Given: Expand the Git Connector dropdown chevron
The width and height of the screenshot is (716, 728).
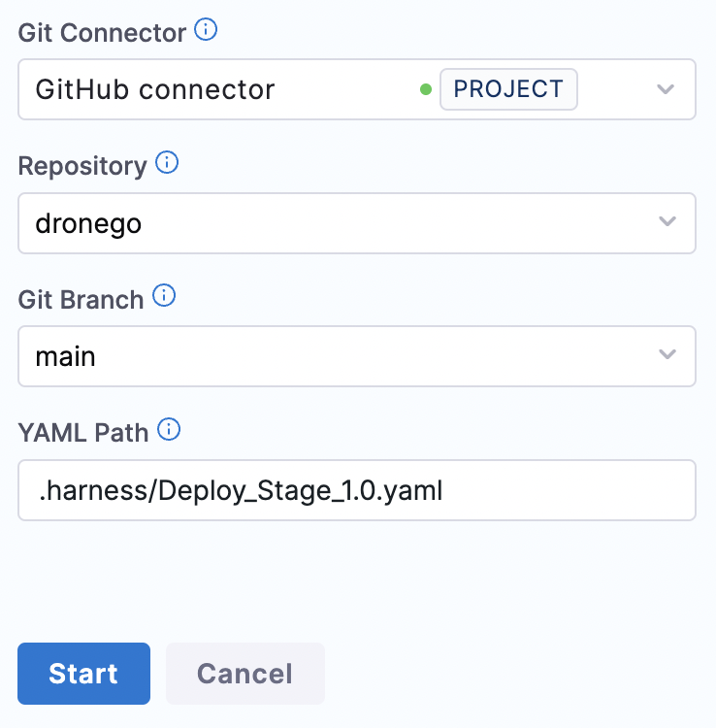Looking at the screenshot, I should coord(666,89).
